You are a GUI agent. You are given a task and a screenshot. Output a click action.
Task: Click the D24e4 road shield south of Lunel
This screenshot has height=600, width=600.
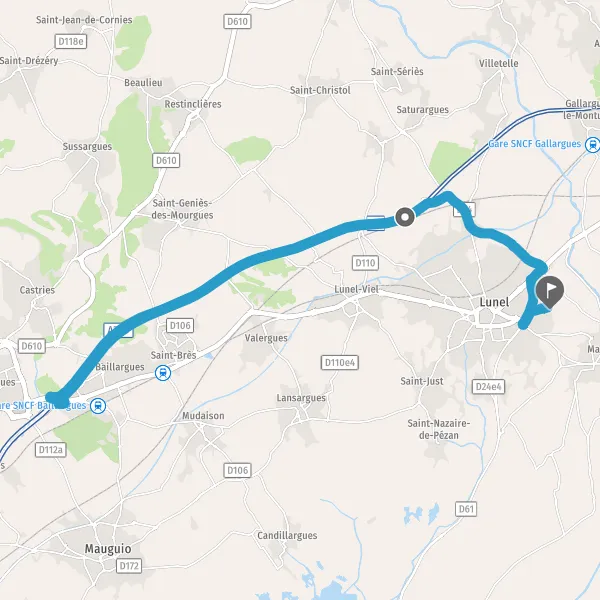click(x=488, y=386)
